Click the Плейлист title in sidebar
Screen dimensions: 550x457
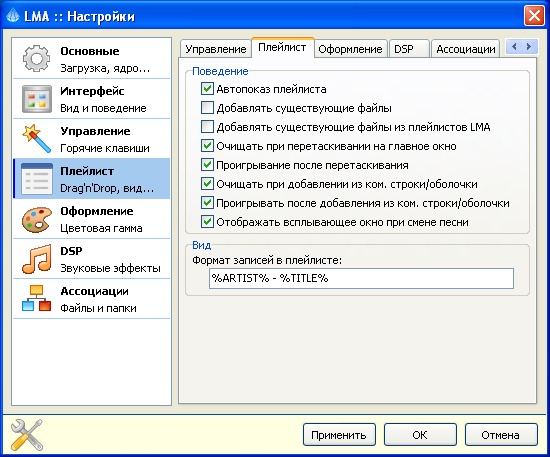[87, 171]
